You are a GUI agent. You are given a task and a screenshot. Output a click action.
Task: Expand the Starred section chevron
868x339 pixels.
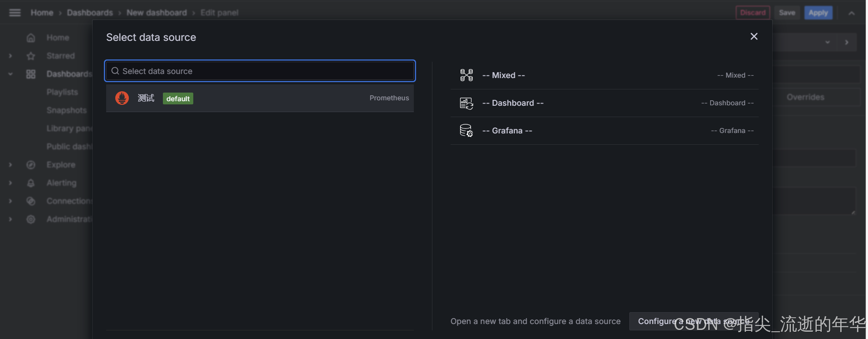10,56
